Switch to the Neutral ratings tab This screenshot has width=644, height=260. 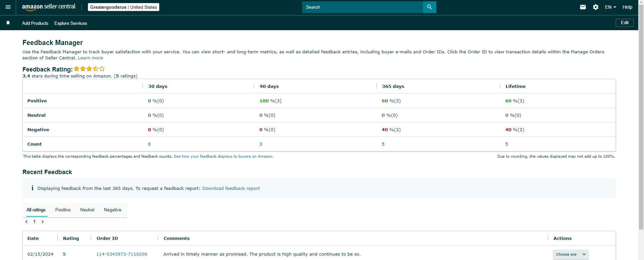[87, 210]
